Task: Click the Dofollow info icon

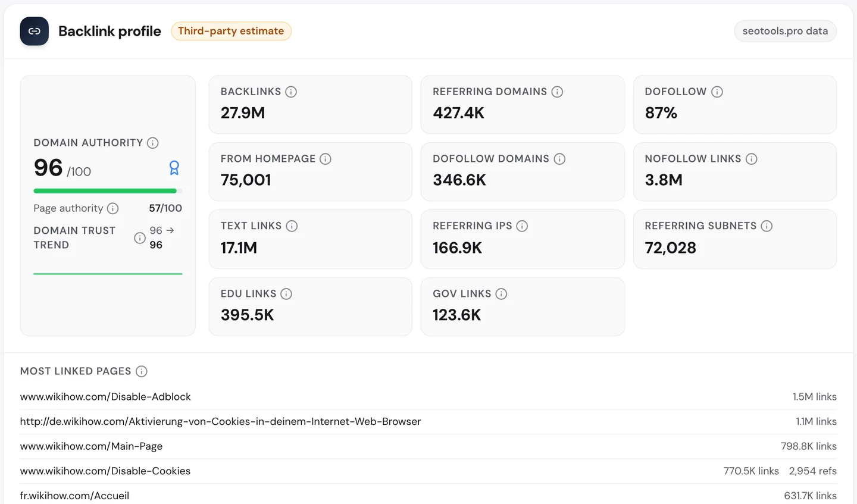Action: (x=717, y=92)
